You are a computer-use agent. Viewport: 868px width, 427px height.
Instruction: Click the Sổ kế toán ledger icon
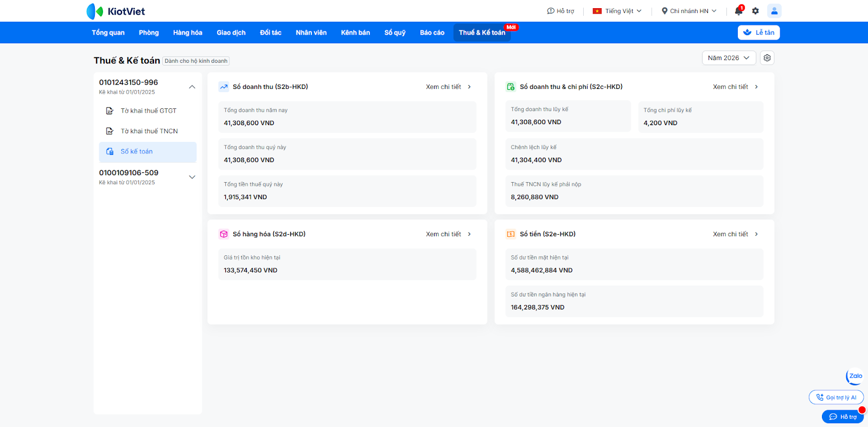tap(110, 152)
